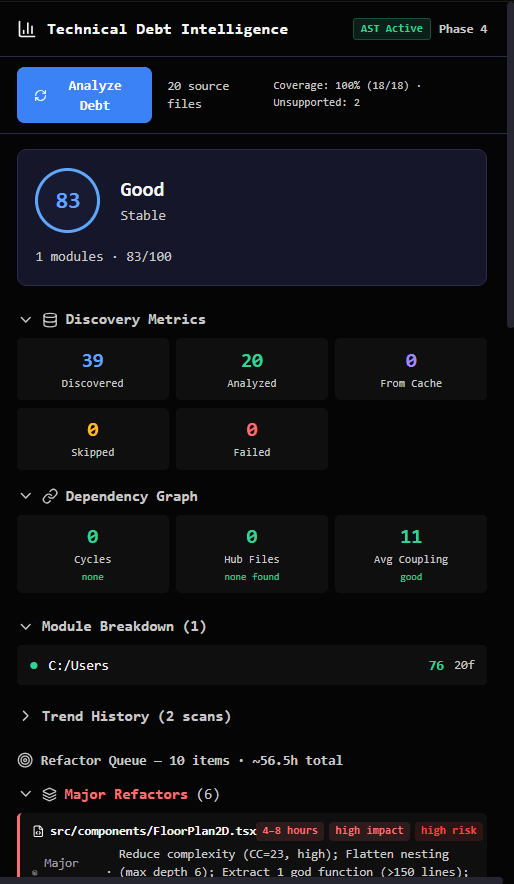514x884 pixels.
Task: Click the green dot beside C:/Users module
Action: click(x=34, y=666)
